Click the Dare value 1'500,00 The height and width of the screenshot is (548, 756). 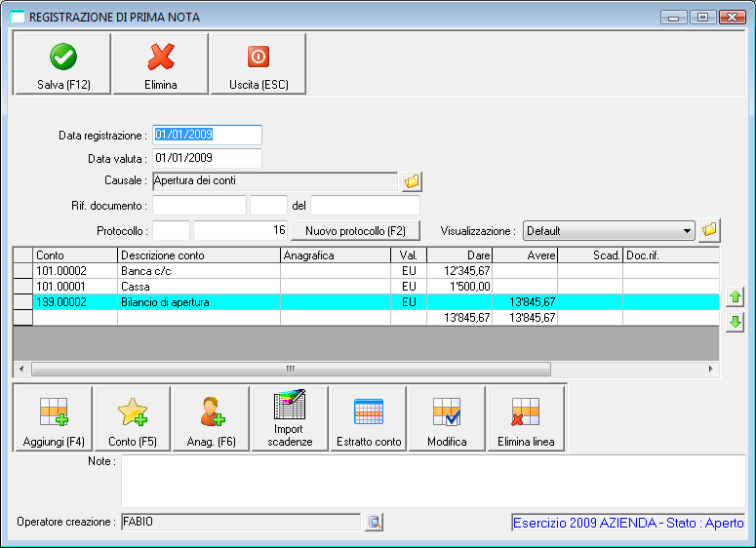coord(459,287)
